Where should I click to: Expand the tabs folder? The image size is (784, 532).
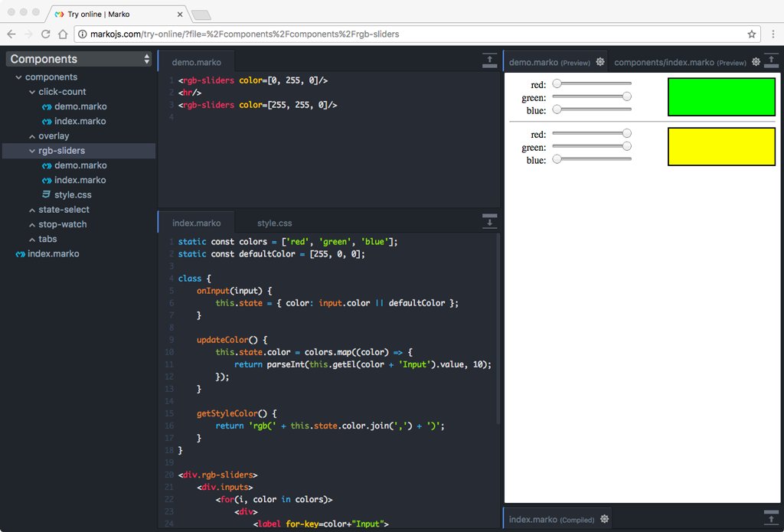click(x=32, y=240)
